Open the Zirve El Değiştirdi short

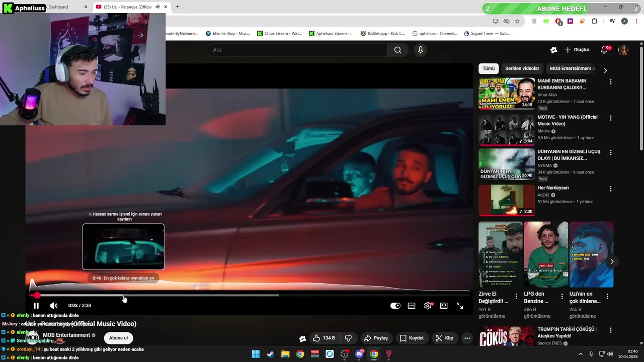(501, 254)
